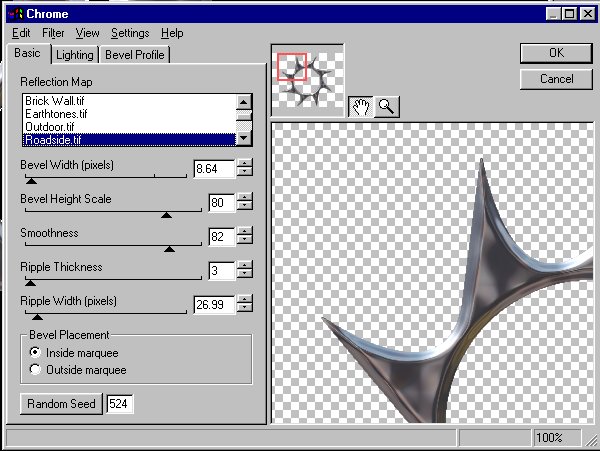Select the Inside marquee option
This screenshot has height=451, width=600.
(37, 352)
